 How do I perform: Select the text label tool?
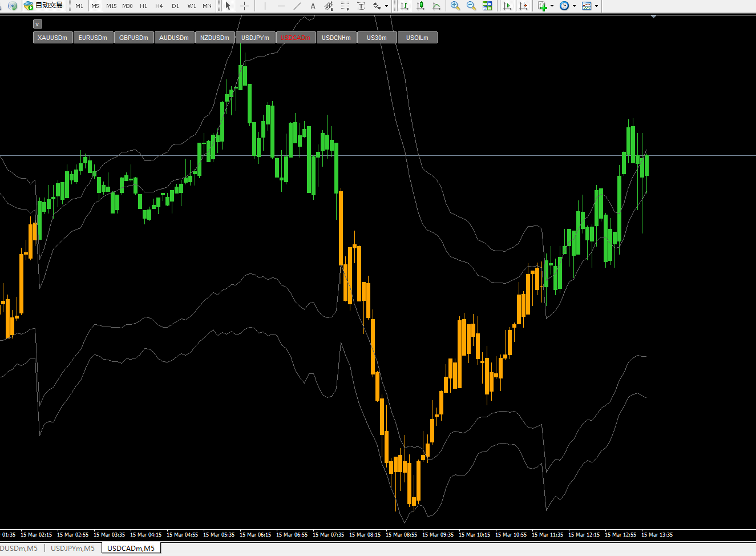point(361,6)
